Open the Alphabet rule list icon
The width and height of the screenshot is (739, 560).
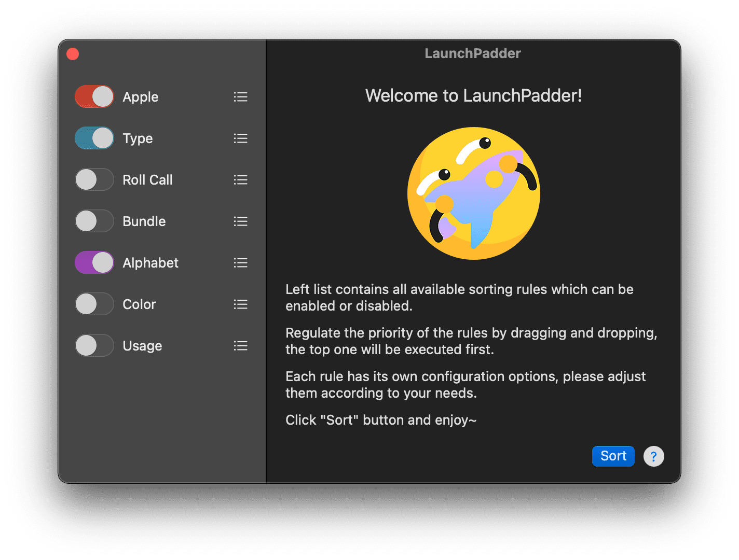pos(240,263)
